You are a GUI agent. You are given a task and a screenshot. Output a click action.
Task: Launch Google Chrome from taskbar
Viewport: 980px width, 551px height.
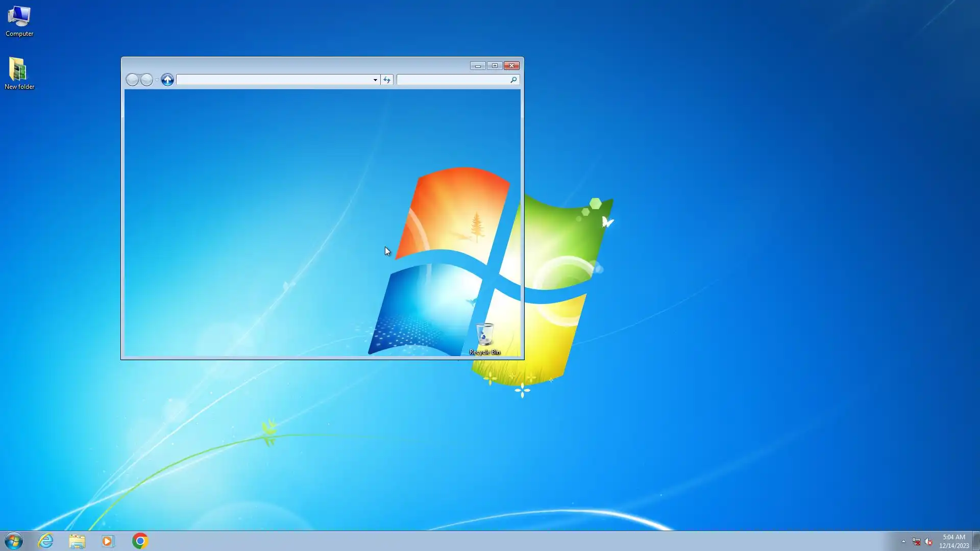pyautogui.click(x=140, y=541)
